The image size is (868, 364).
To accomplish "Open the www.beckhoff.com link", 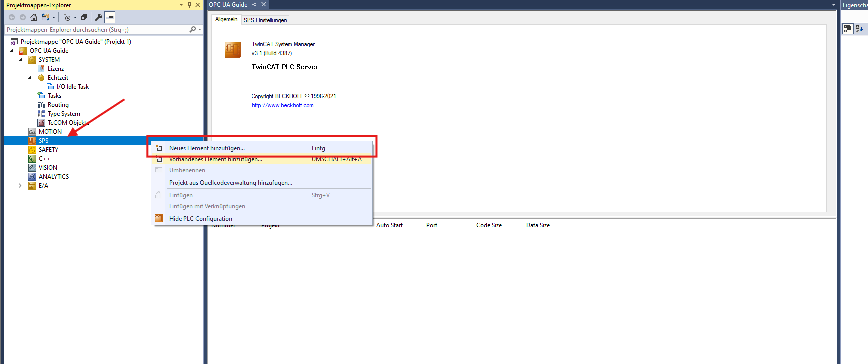I will pyautogui.click(x=283, y=105).
